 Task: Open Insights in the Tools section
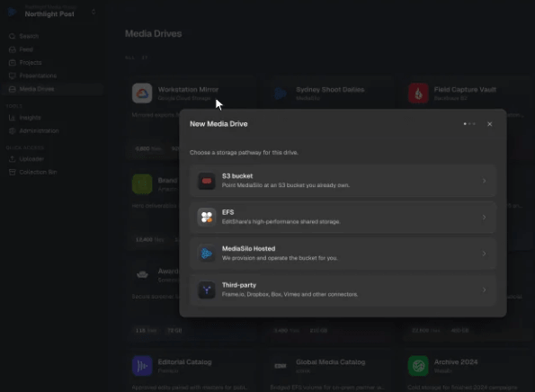tap(30, 118)
